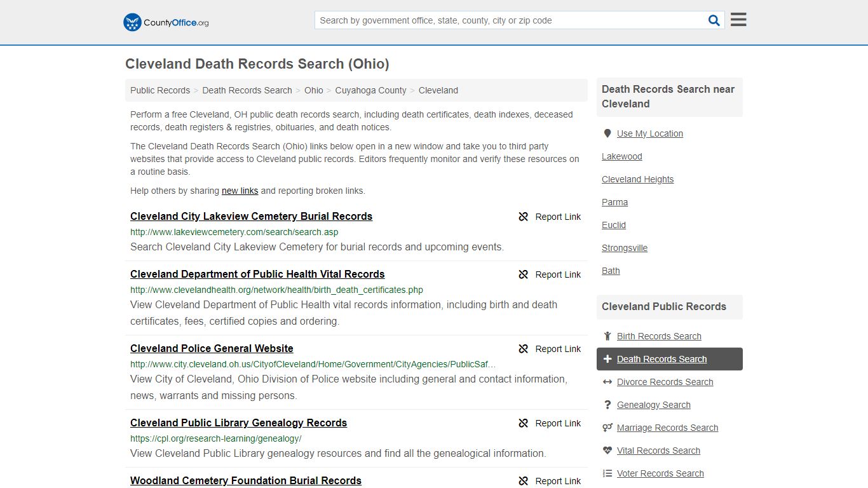Select Cleveland breadcrumb
Image resolution: width=868 pixels, height=488 pixels.
[438, 90]
